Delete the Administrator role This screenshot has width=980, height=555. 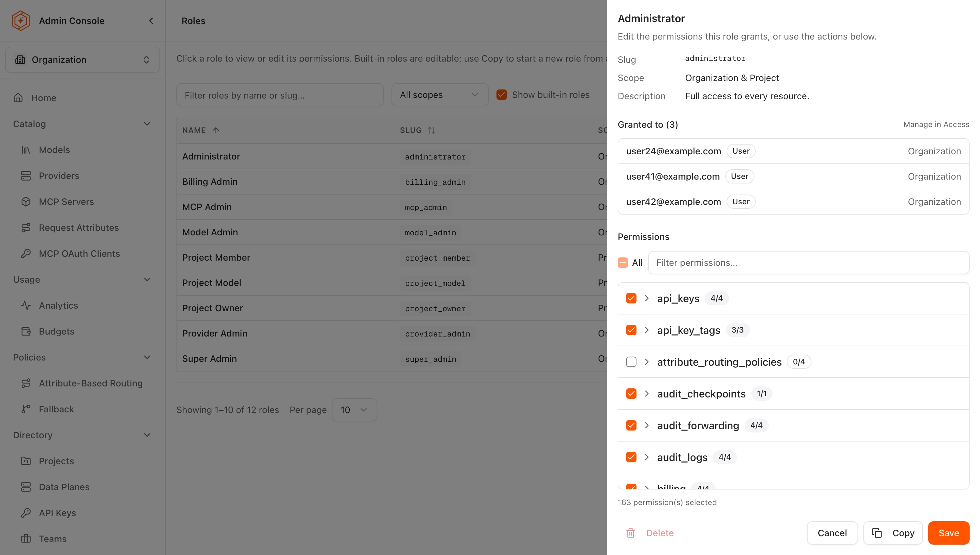(x=650, y=533)
